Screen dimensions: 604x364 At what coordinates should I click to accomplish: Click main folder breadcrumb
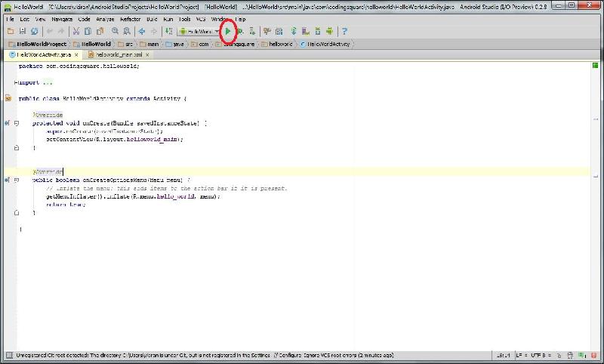149,44
